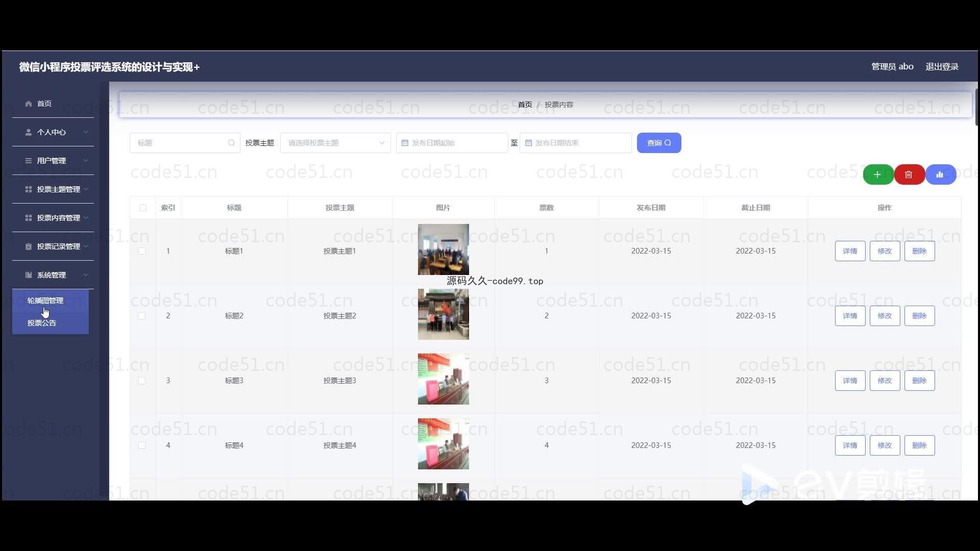Click the person icon beside 个人中心

coord(29,132)
